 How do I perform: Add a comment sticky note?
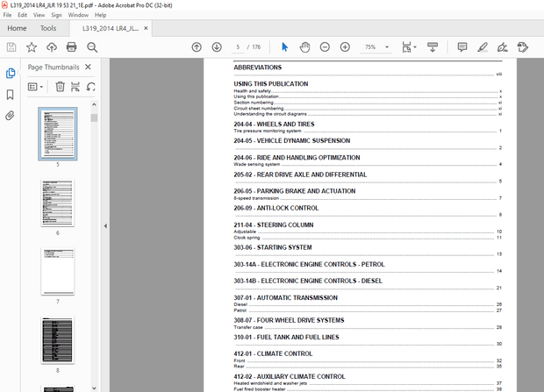click(x=462, y=47)
